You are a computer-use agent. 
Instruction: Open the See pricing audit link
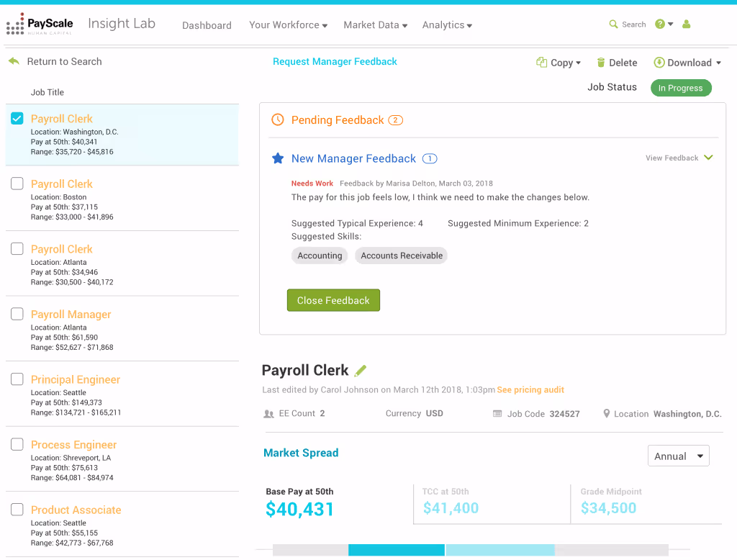(x=530, y=389)
